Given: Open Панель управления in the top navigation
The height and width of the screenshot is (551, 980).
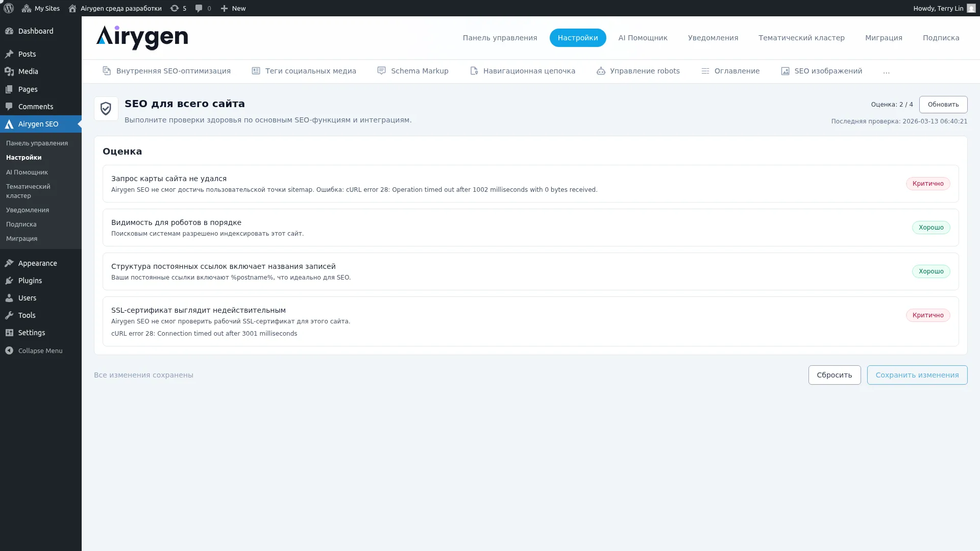Looking at the screenshot, I should [500, 38].
